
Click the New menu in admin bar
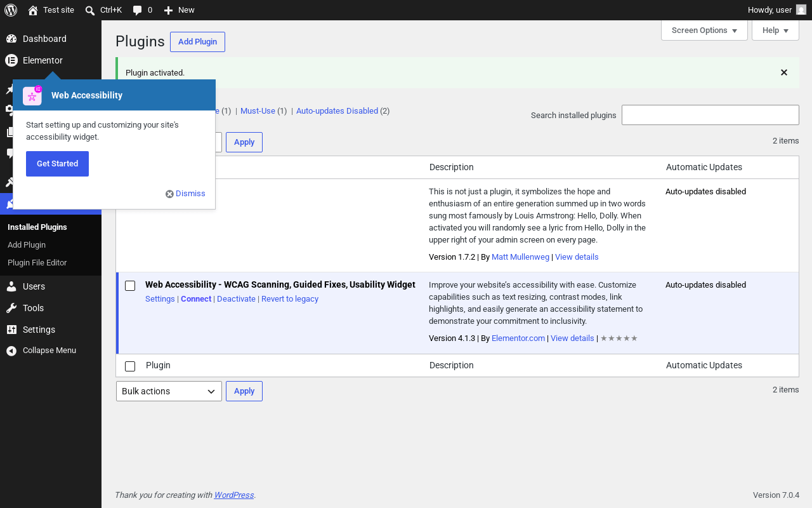click(x=179, y=10)
